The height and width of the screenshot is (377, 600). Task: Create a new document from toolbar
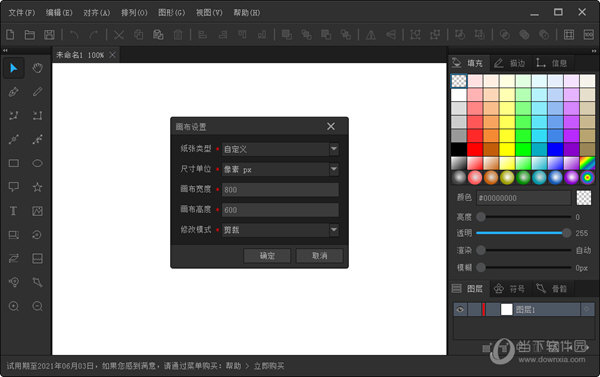[x=10, y=35]
